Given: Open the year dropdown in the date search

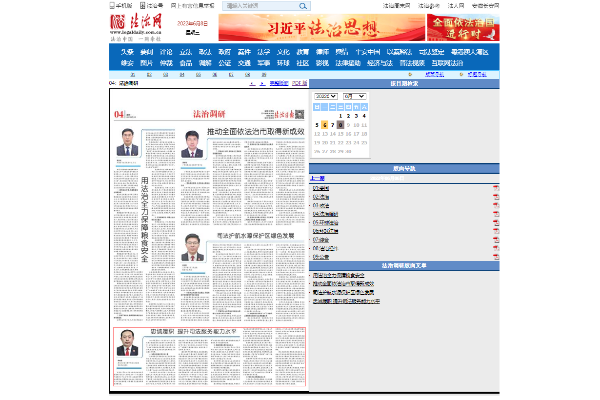Looking at the screenshot, I should tap(326, 95).
